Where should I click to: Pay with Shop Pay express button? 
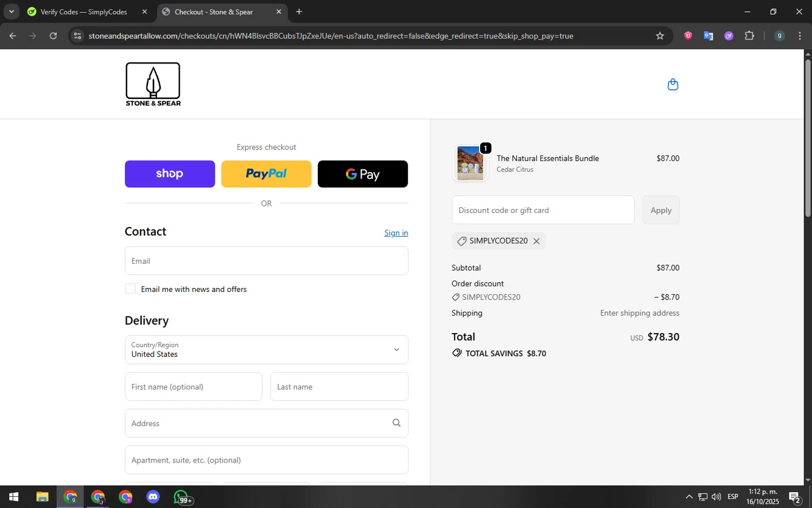coord(170,174)
